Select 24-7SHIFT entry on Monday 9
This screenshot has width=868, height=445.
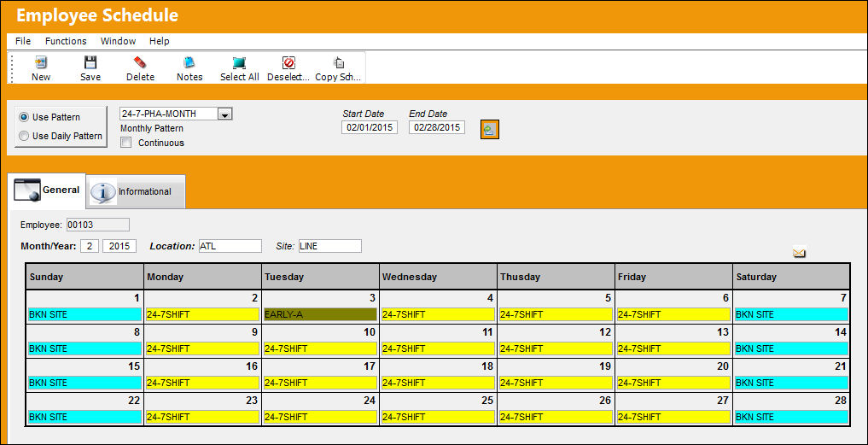point(202,348)
